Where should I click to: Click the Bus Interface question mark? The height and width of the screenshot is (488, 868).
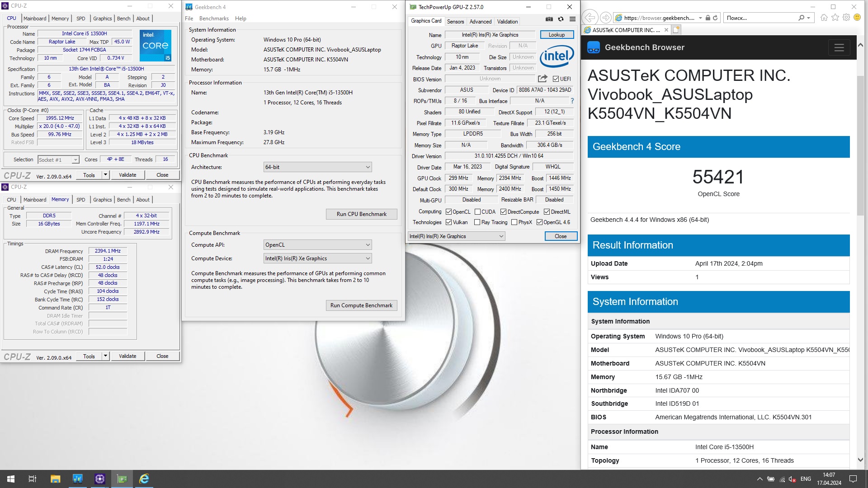point(572,101)
